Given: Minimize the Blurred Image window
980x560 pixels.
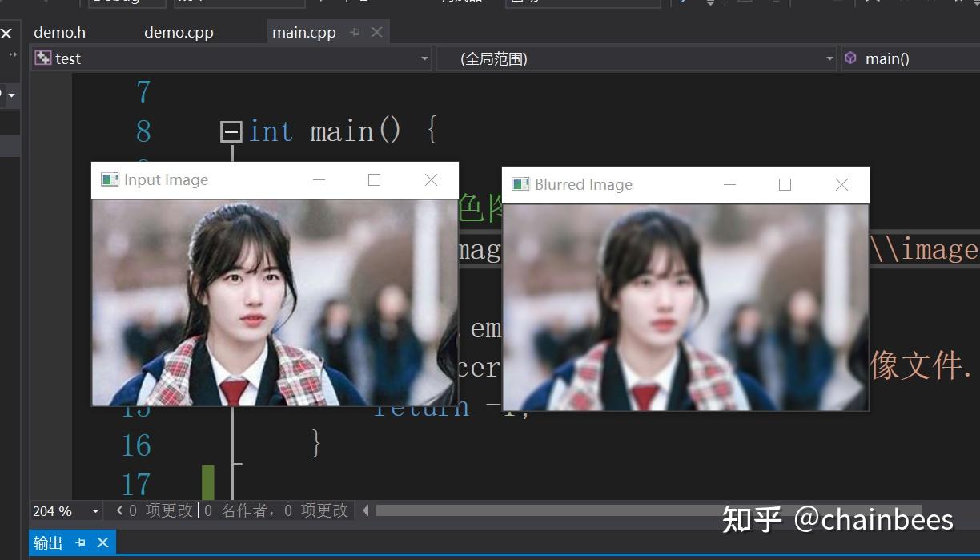Looking at the screenshot, I should coord(729,184).
